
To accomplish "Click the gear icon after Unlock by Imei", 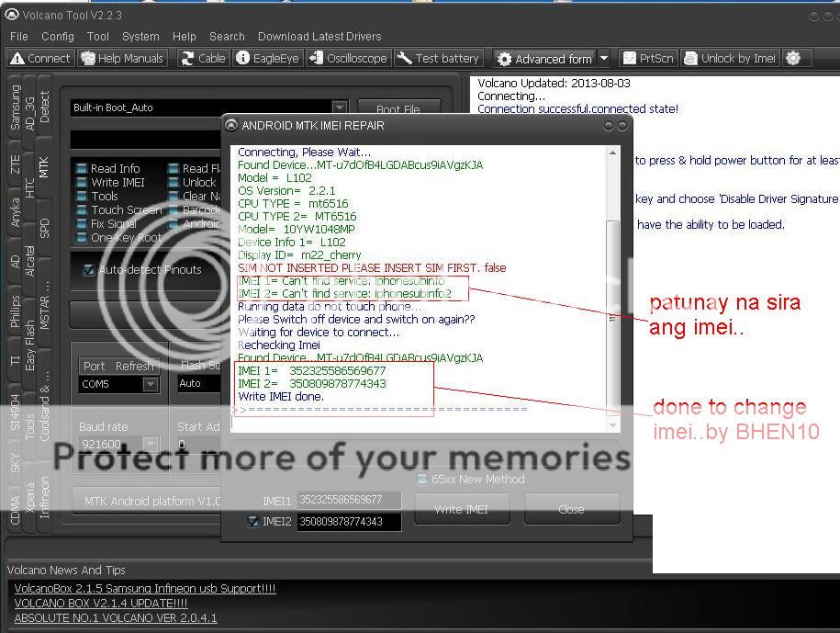I will pos(793,58).
